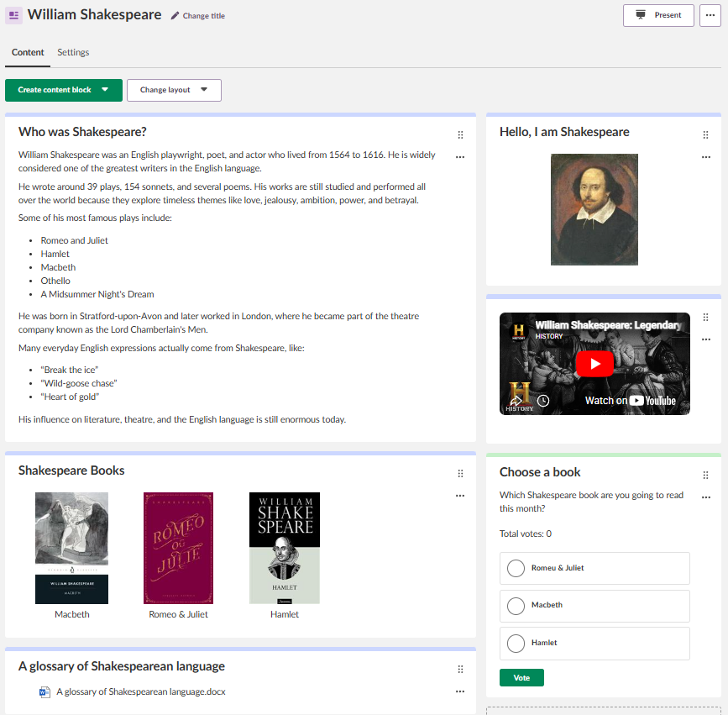Grab the drag handle of Who was Shakespeare block
Image resolution: width=728 pixels, height=715 pixels.
click(x=460, y=134)
